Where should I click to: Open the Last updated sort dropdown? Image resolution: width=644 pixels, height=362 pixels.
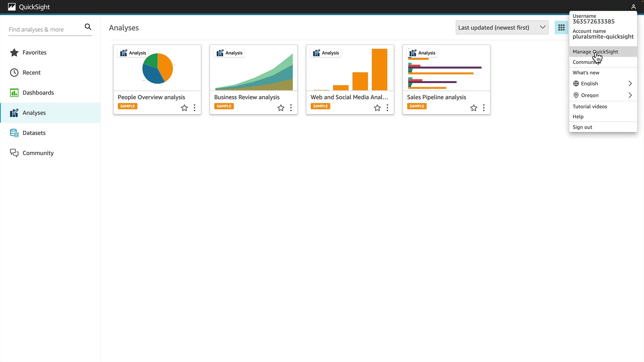click(502, 28)
